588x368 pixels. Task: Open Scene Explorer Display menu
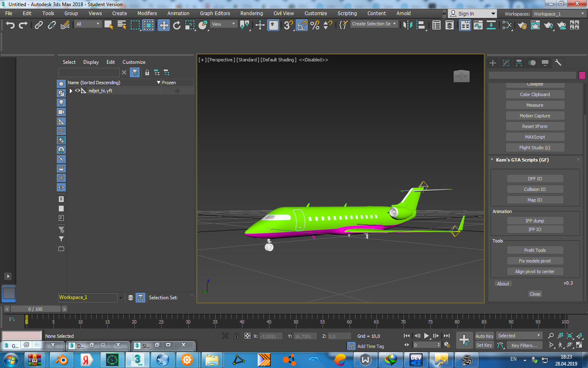(91, 62)
